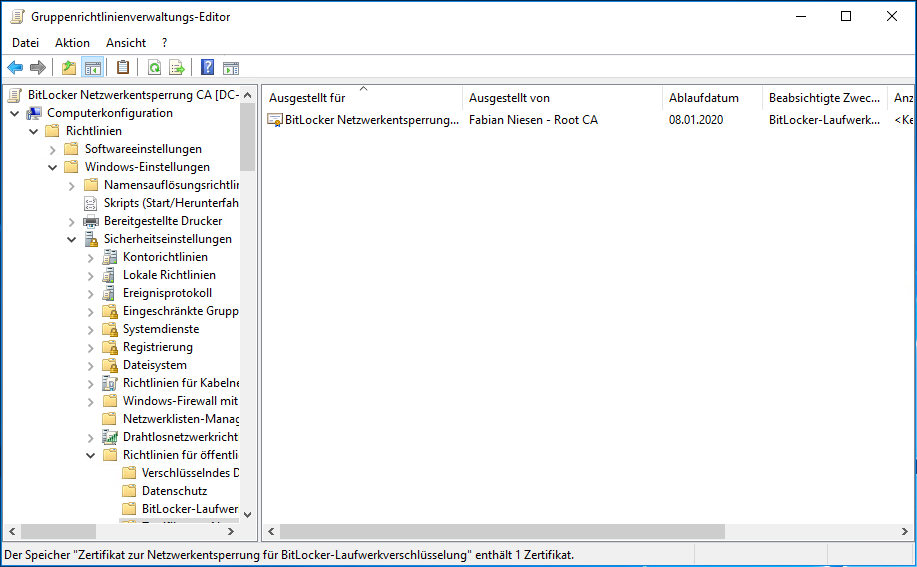Sort by Ablaufdatum column header

[712, 98]
